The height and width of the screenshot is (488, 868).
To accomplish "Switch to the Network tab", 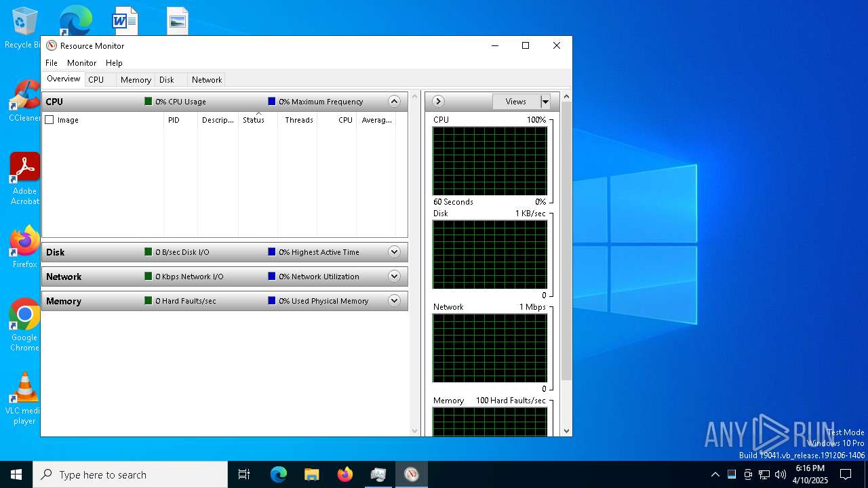I will tap(207, 80).
